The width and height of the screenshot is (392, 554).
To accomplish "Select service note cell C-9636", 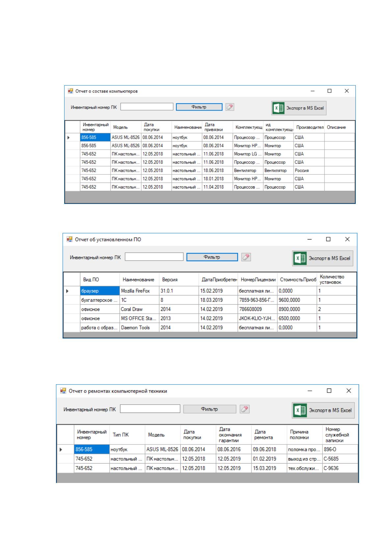I will coord(340,468).
